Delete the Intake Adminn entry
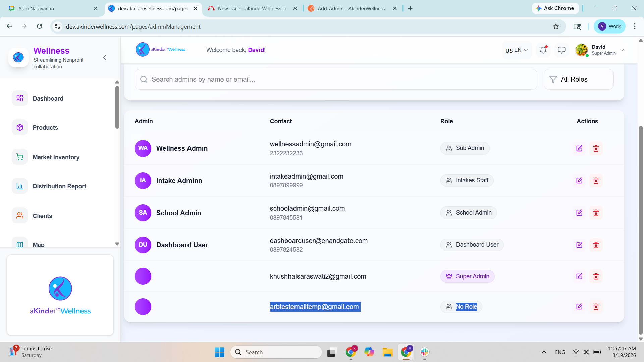Image resolution: width=644 pixels, height=362 pixels. (596, 181)
